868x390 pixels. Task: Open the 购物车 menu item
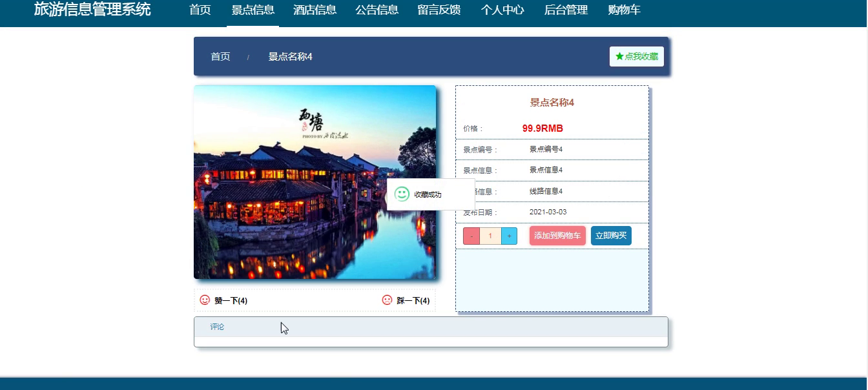(624, 10)
